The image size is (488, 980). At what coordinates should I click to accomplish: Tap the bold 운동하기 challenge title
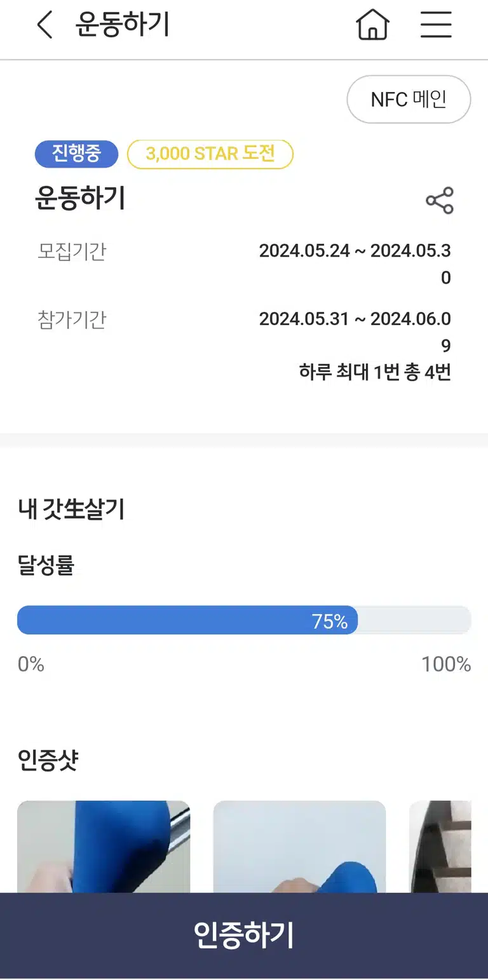(80, 198)
